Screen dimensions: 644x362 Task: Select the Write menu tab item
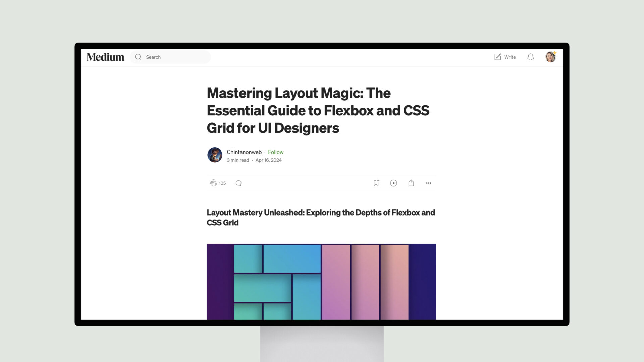click(x=505, y=57)
